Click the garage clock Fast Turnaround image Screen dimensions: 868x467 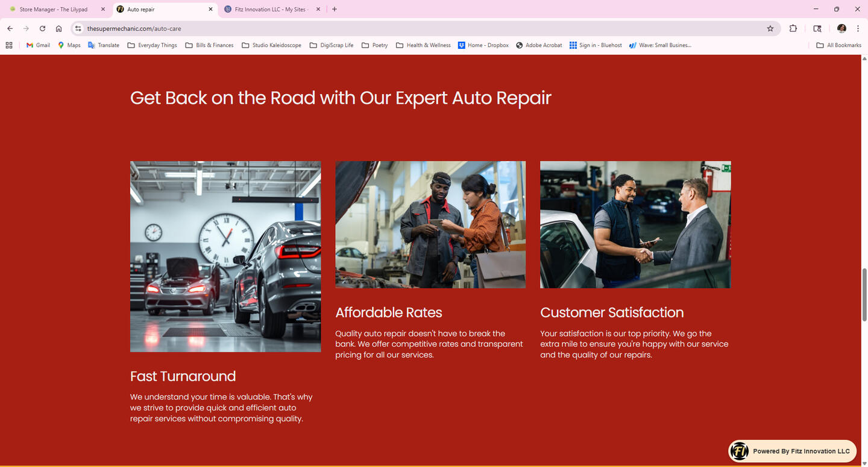coord(225,256)
